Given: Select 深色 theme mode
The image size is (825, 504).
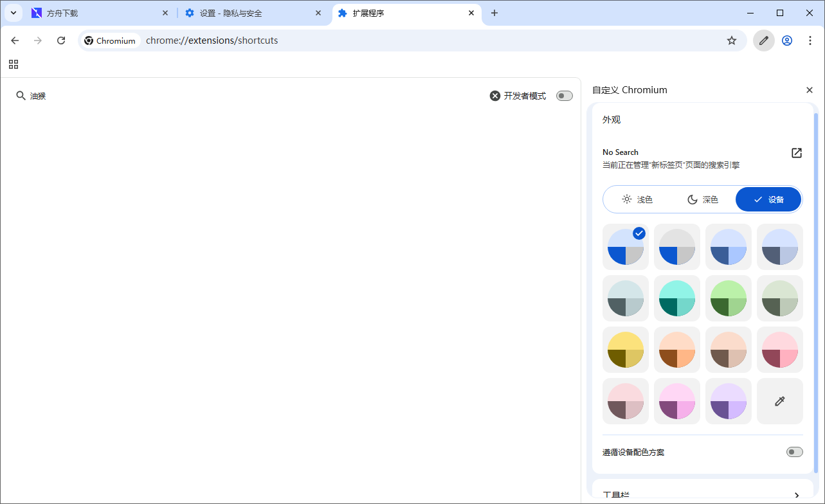Looking at the screenshot, I should [703, 199].
